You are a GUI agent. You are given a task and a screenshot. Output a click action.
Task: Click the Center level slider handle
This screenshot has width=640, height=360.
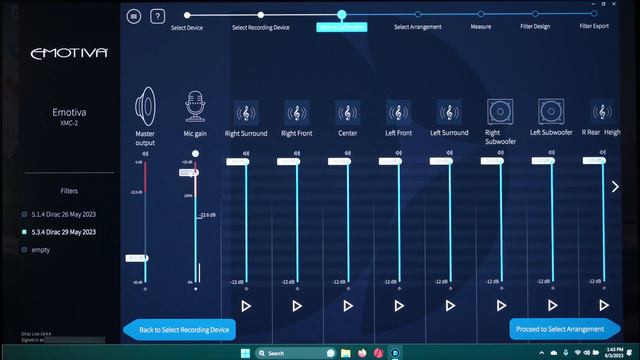339,162
